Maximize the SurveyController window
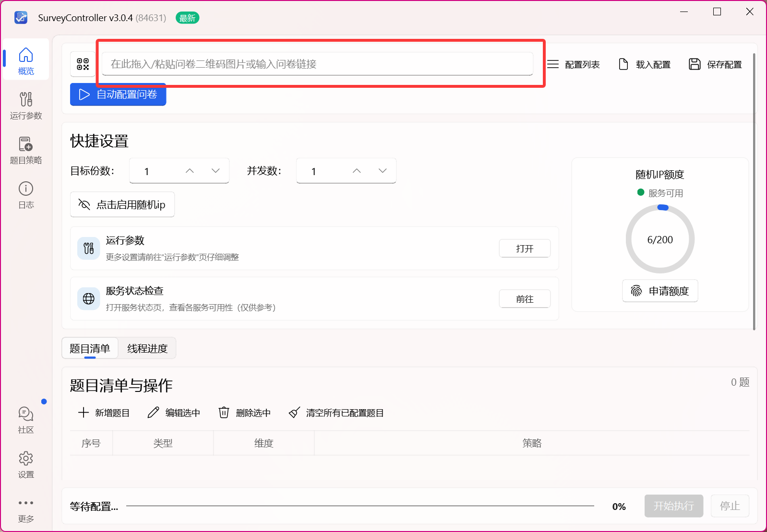Image resolution: width=767 pixels, height=532 pixels. 717,12
